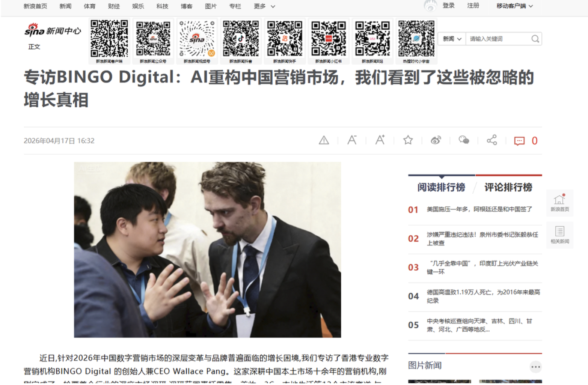Click the search magnifier icon
The image size is (588, 385).
(535, 39)
